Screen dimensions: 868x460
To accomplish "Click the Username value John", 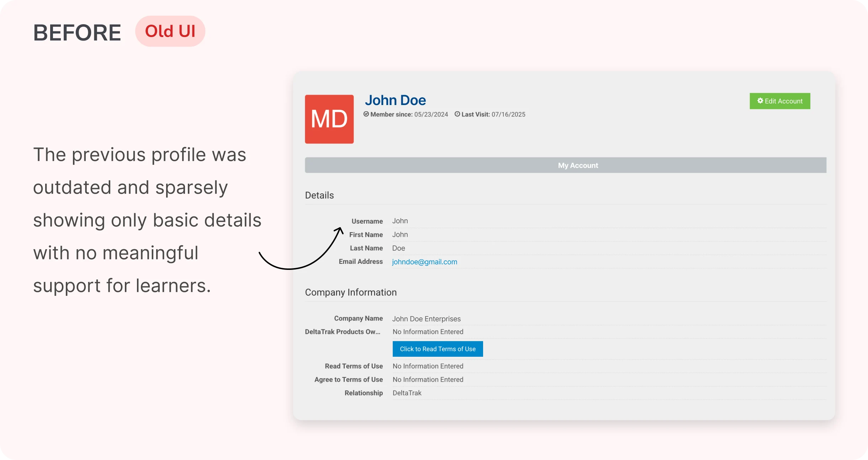I will pyautogui.click(x=400, y=221).
